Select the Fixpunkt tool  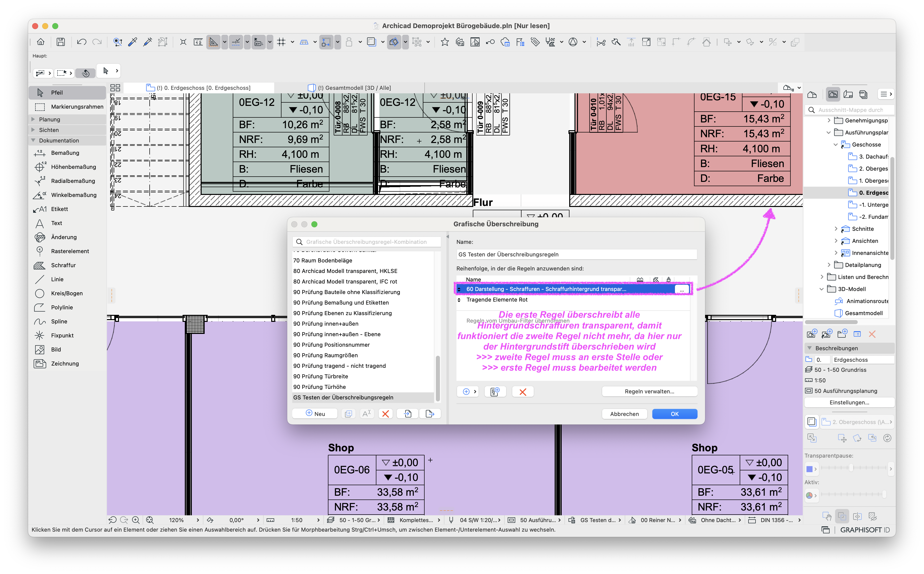tap(68, 335)
